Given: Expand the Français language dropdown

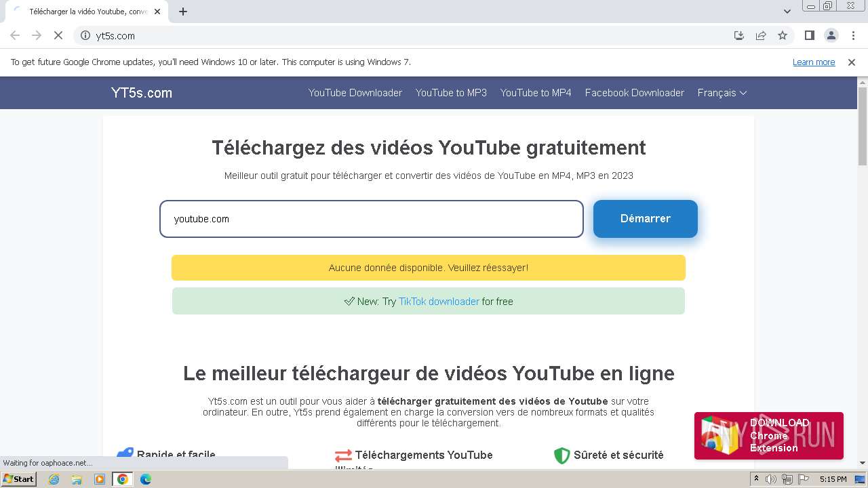Looking at the screenshot, I should (722, 93).
